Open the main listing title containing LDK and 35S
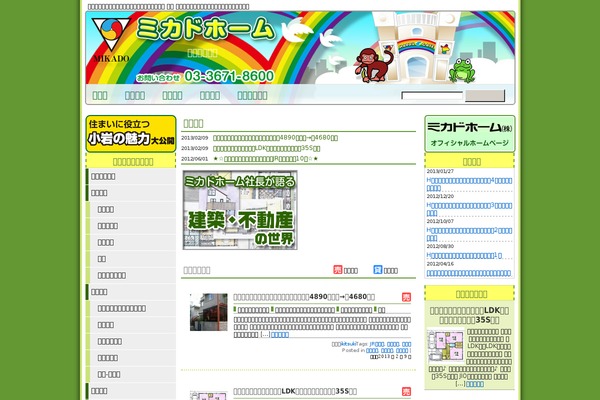Image resolution: width=600 pixels, height=400 pixels. 295,391
